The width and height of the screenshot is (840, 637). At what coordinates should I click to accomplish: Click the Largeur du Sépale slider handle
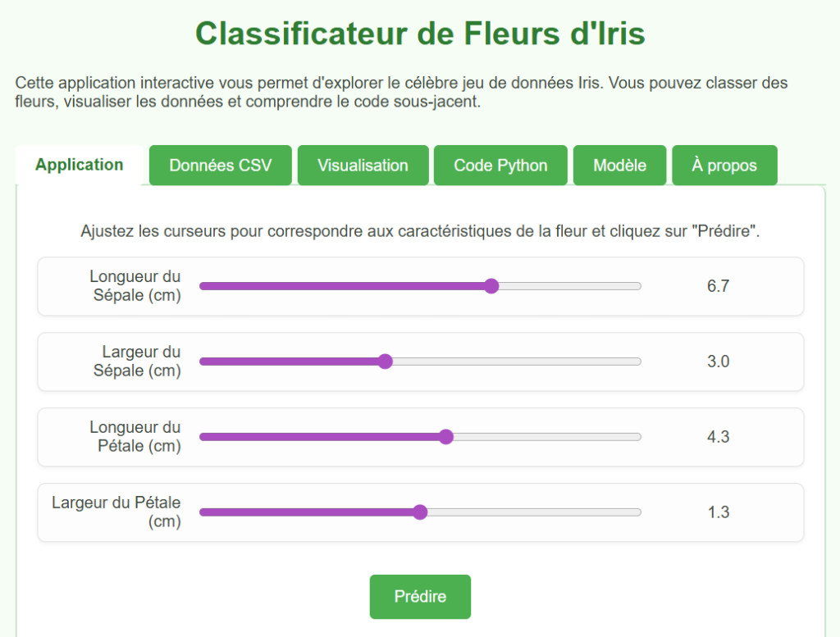pos(385,362)
